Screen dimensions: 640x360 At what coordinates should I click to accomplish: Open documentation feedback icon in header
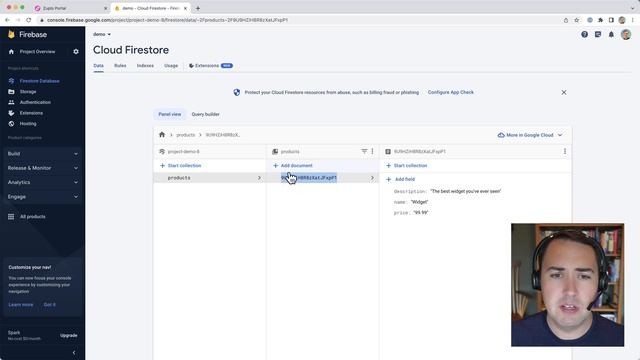pyautogui.click(x=598, y=35)
